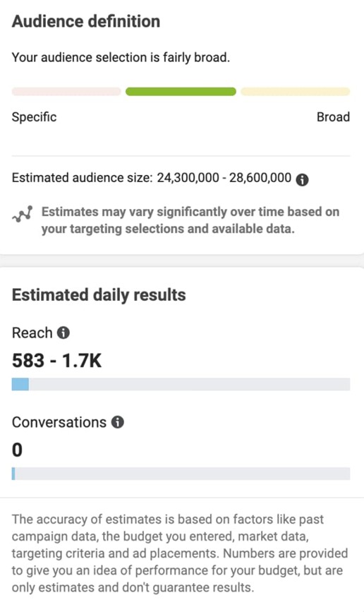Click the yellow Broad gauge segment
The height and width of the screenshot is (612, 364).
coord(296,92)
